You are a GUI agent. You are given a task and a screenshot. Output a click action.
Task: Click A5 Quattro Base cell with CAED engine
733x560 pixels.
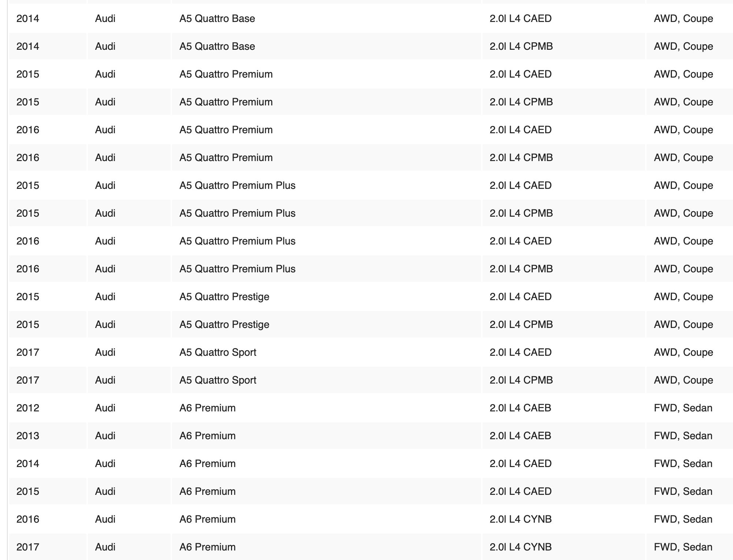pos(217,18)
